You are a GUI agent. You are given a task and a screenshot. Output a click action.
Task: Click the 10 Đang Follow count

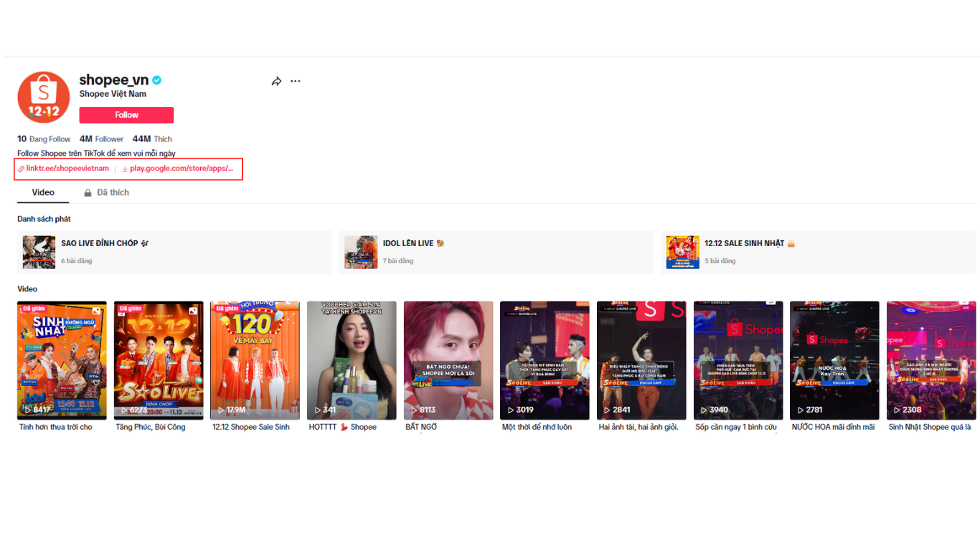pyautogui.click(x=44, y=139)
